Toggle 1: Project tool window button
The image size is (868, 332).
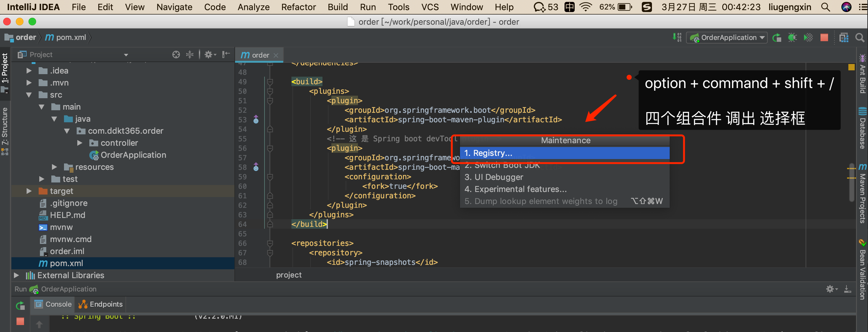5,73
